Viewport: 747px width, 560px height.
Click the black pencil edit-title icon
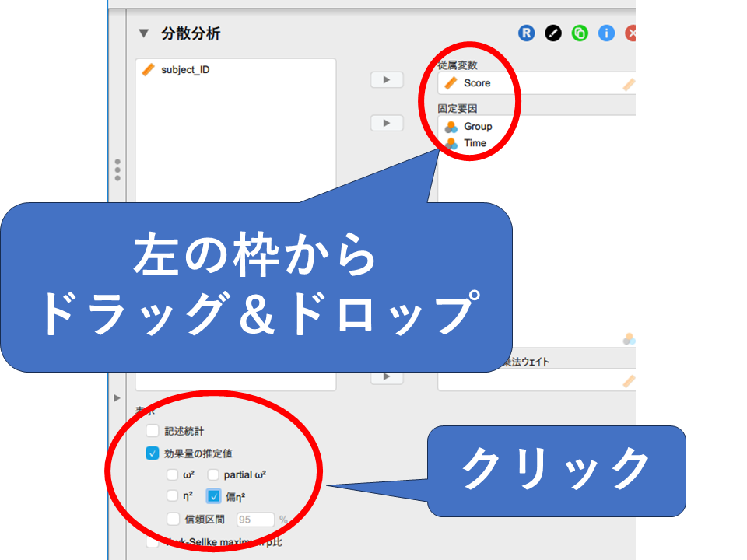tap(552, 33)
